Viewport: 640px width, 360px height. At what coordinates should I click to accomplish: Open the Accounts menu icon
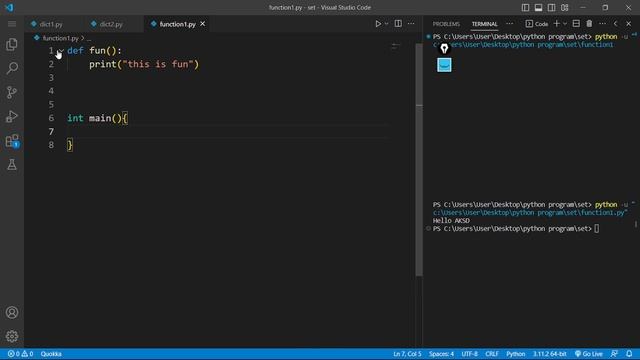point(12,312)
